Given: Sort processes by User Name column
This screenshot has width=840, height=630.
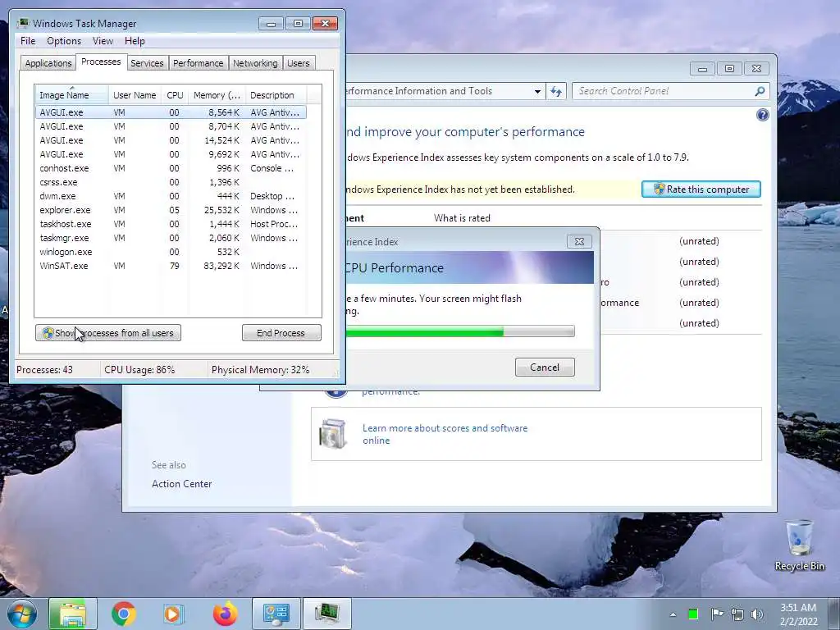Looking at the screenshot, I should (x=135, y=95).
